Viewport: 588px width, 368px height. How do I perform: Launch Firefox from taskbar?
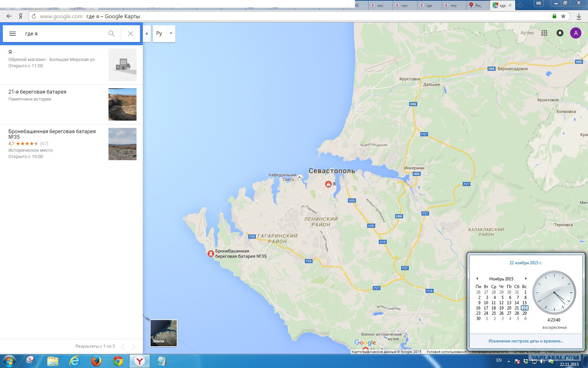tap(96, 361)
